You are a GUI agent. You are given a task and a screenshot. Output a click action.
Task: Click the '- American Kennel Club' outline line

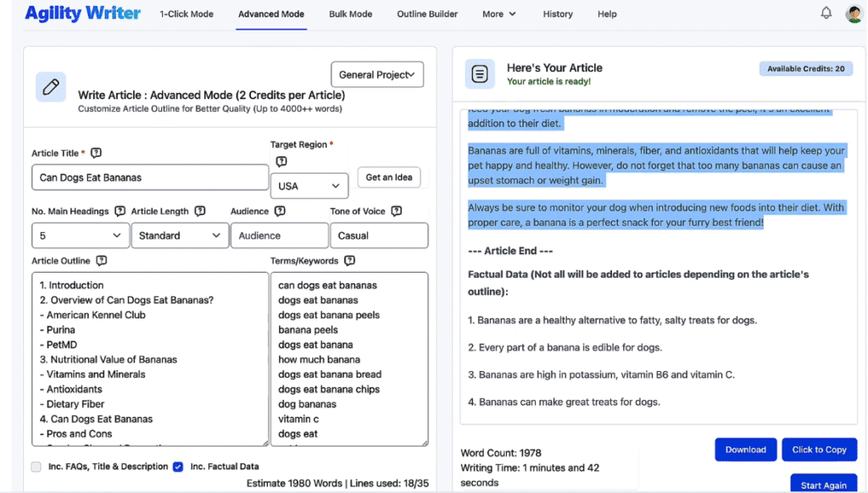point(92,315)
